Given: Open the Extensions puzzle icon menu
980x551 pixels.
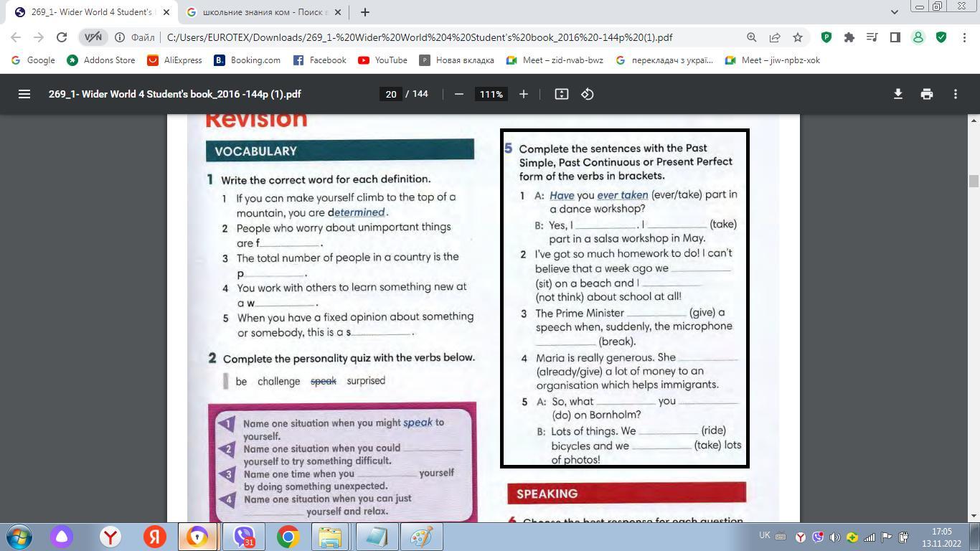Looking at the screenshot, I should pos(849,37).
